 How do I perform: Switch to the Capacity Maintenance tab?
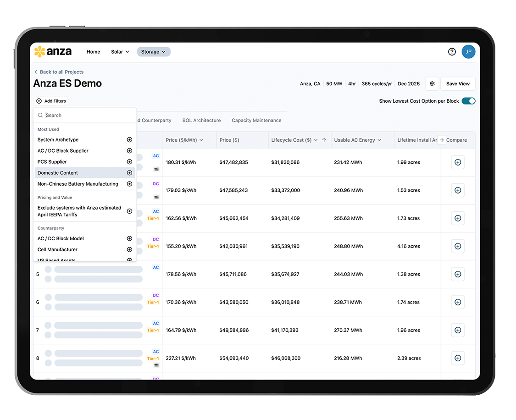coord(256,121)
